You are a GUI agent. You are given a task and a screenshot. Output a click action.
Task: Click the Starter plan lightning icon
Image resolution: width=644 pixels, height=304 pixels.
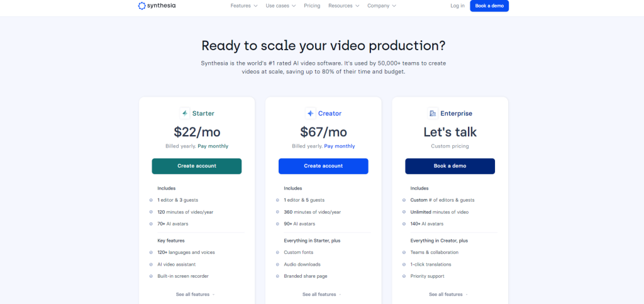click(185, 113)
